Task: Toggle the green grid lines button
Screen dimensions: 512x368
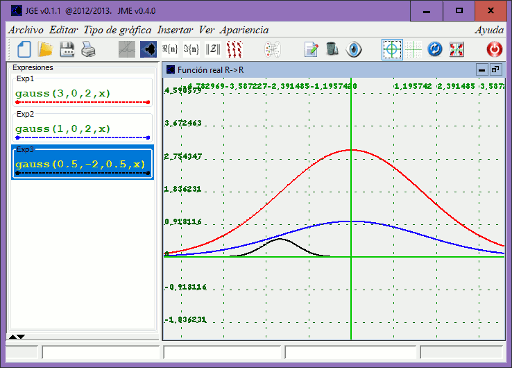Action: point(413,50)
